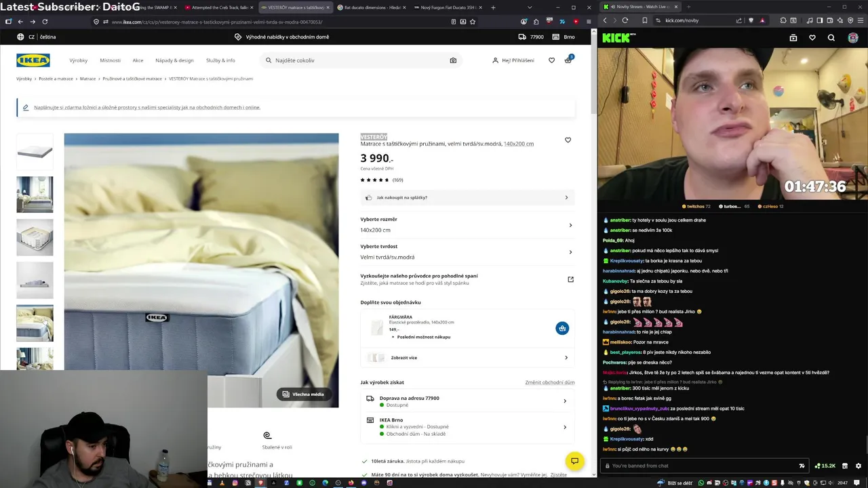The image size is (868, 488).
Task: Click the 140x200 cm size link
Action: 519,144
